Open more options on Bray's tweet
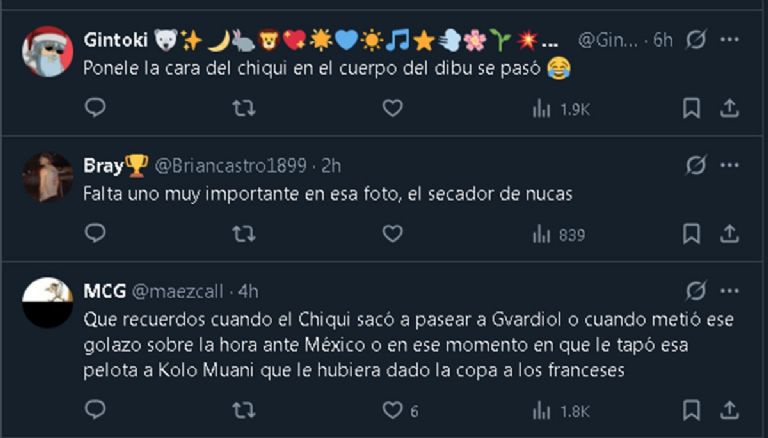Screen dimensions: 768x438 coord(730,165)
